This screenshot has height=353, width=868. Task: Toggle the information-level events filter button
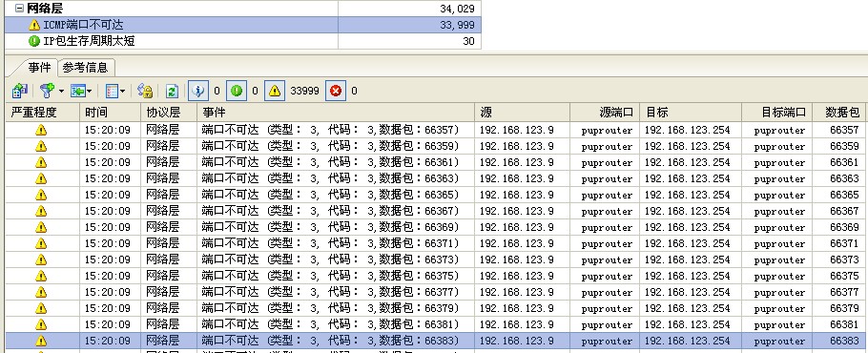tap(198, 91)
